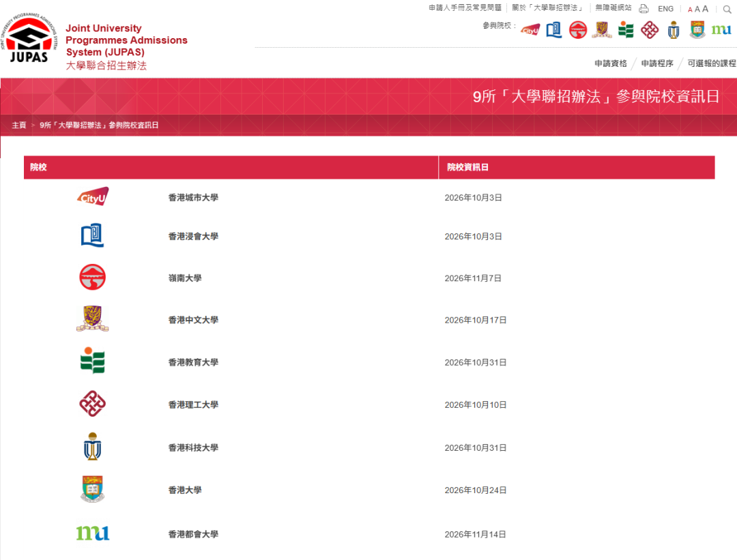737x560 pixels.
Task: Go to 主頁 in the breadcrumb
Action: [19, 125]
